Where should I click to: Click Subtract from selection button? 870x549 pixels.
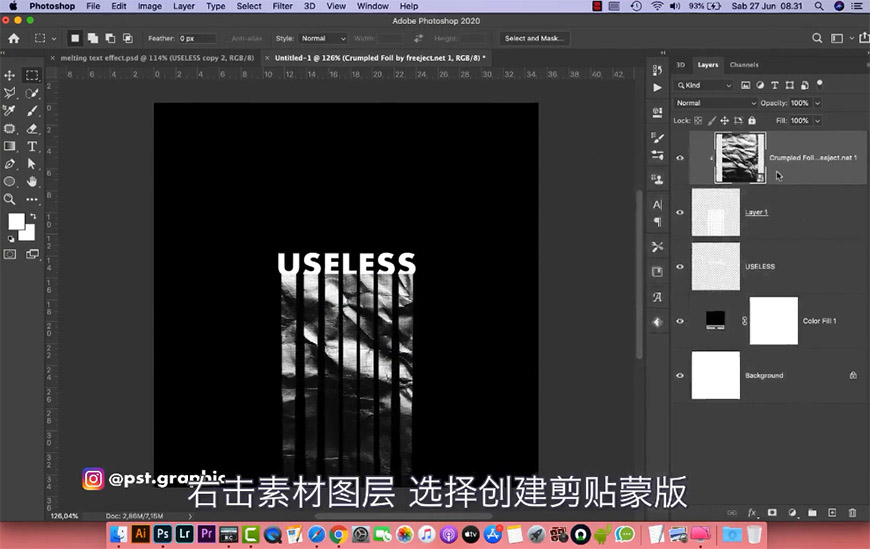[110, 38]
